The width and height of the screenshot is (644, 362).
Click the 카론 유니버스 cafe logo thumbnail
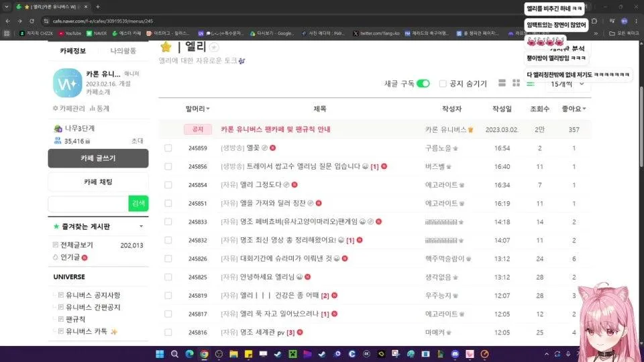pyautogui.click(x=67, y=83)
